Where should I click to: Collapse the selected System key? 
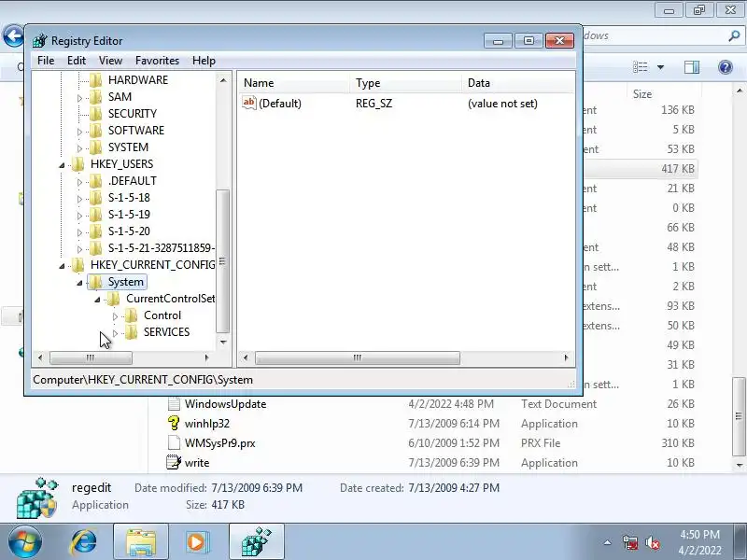[79, 283]
